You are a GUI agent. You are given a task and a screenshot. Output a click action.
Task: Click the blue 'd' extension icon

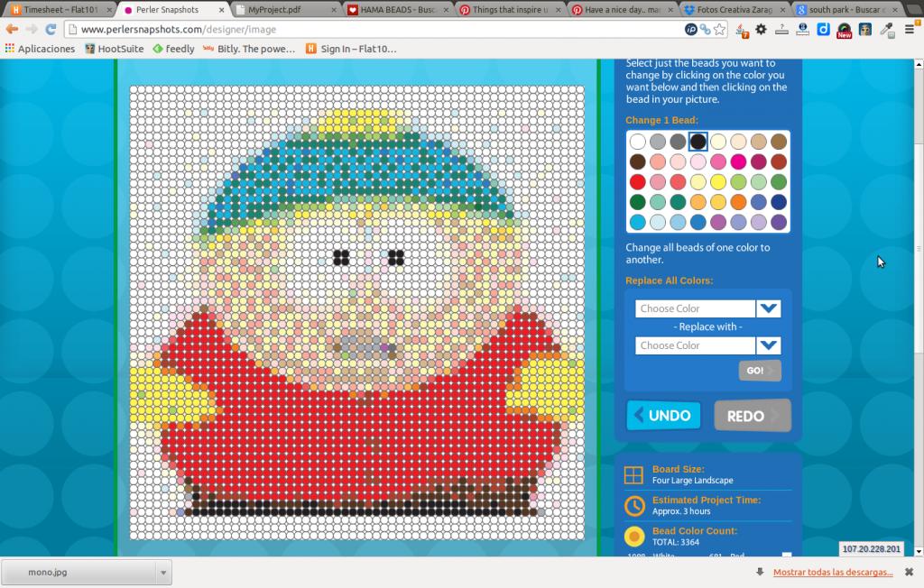(x=823, y=29)
